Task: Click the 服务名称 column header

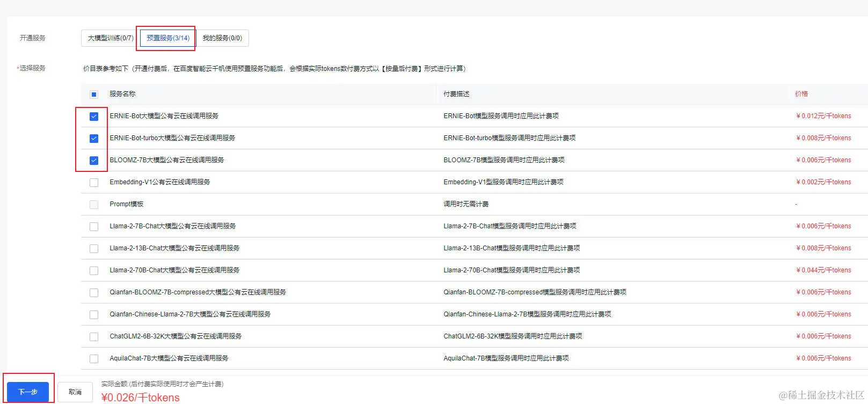Action: (x=122, y=94)
